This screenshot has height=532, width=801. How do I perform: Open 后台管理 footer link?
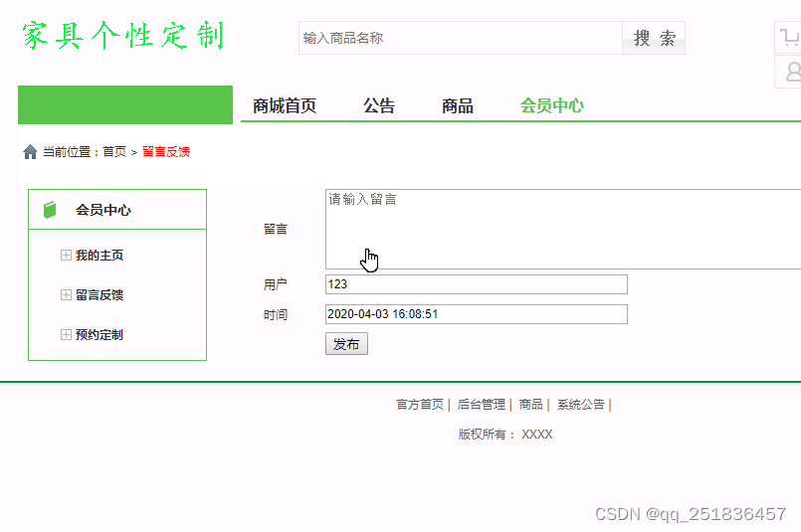(482, 405)
